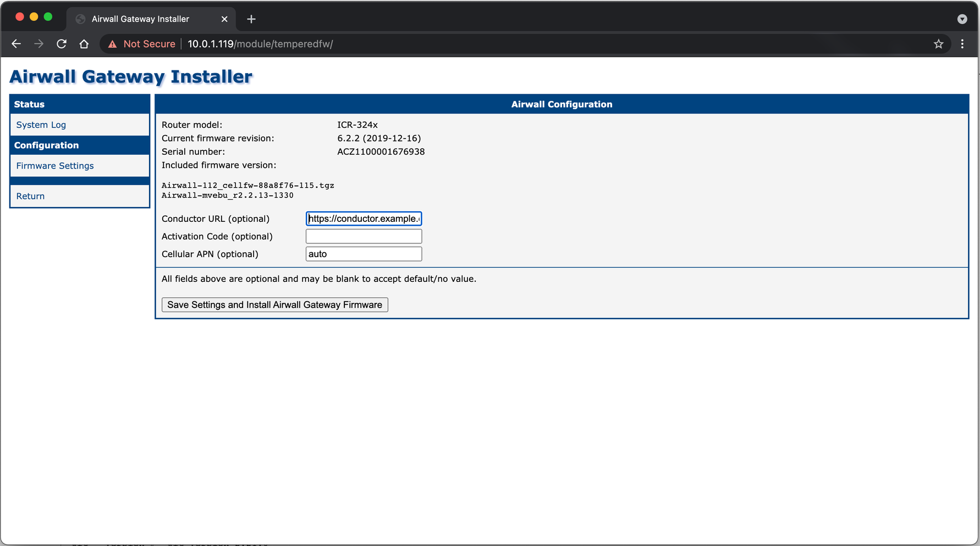
Task: Click the Status sidebar header
Action: (x=29, y=104)
